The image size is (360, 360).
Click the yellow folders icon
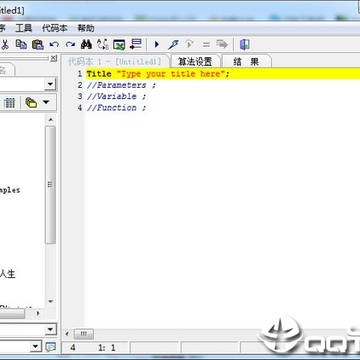pyautogui.click(x=31, y=103)
